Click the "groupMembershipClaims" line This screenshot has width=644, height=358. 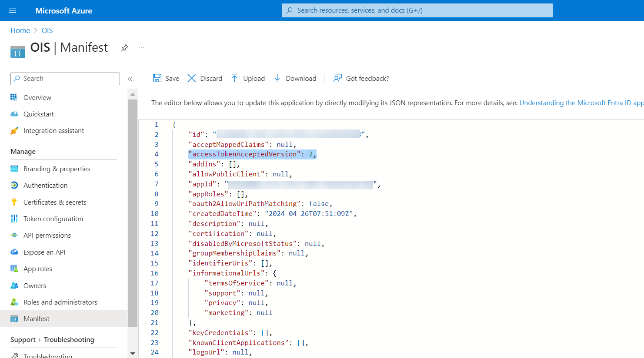coord(248,253)
